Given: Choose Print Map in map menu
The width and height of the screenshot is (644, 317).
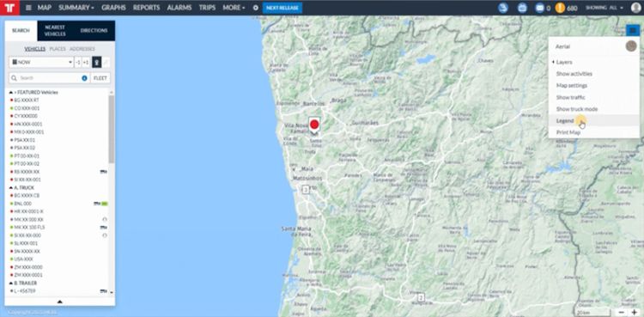Looking at the screenshot, I should point(568,132).
